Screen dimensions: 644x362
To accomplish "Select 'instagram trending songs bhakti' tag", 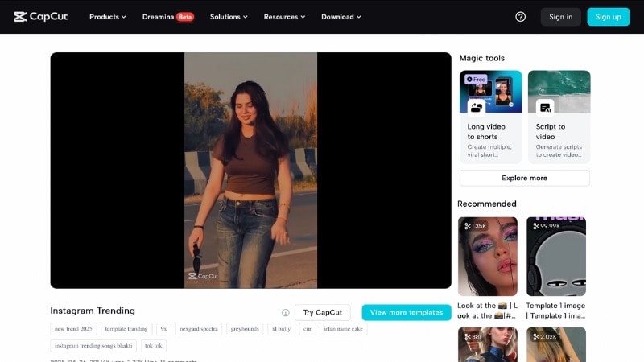I will (x=93, y=346).
